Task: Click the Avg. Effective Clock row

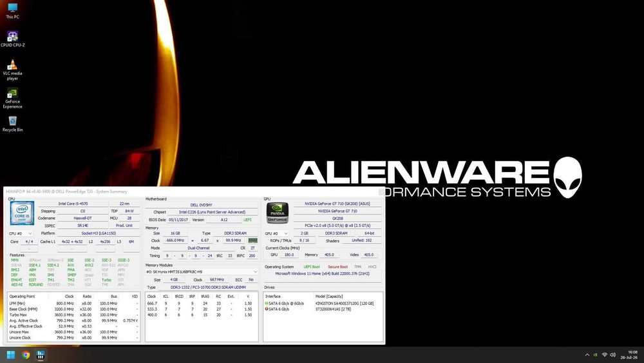Action: click(x=73, y=326)
